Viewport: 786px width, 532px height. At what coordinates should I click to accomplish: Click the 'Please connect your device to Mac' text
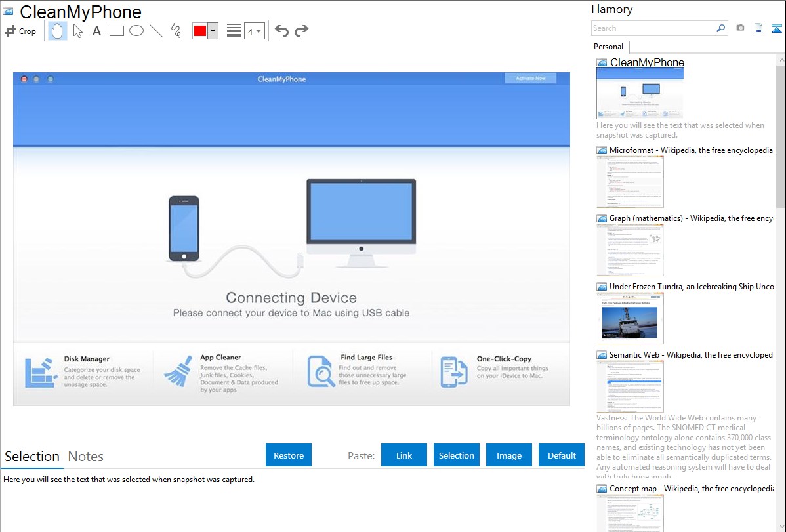291,313
